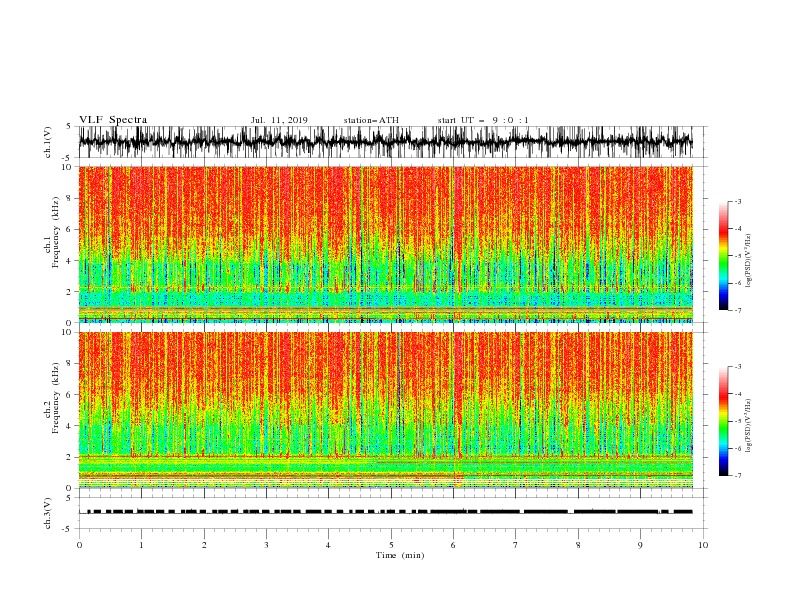Click inside the ch.2 spectrogram panel

[x=385, y=410]
